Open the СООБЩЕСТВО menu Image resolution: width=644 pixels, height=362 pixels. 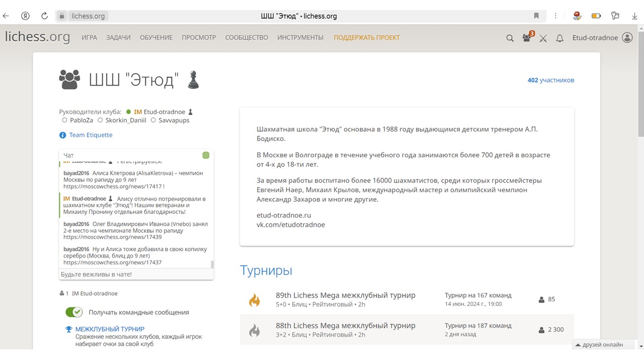247,38
